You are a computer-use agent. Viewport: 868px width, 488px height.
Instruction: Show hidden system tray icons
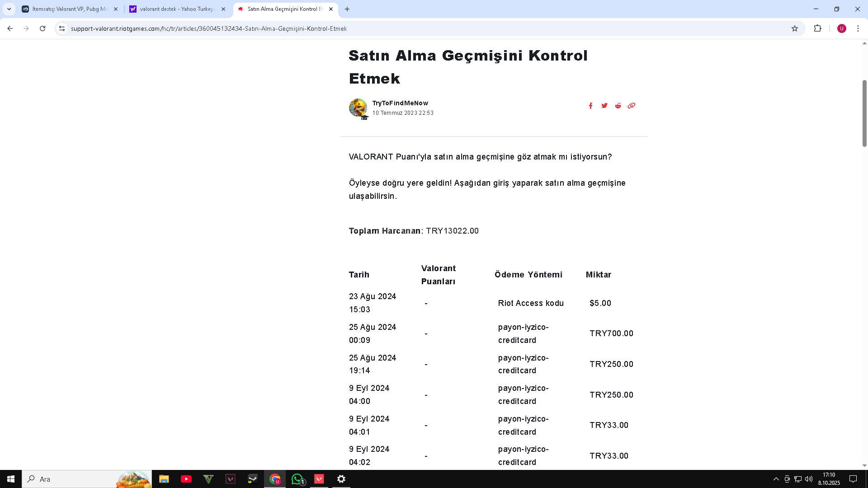(776, 479)
